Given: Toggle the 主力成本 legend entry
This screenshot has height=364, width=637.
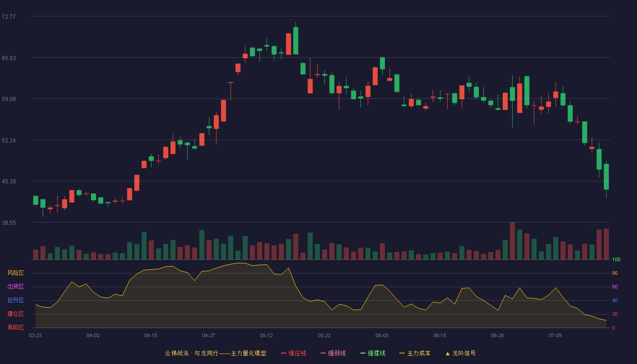Looking at the screenshot, I should tap(415, 353).
